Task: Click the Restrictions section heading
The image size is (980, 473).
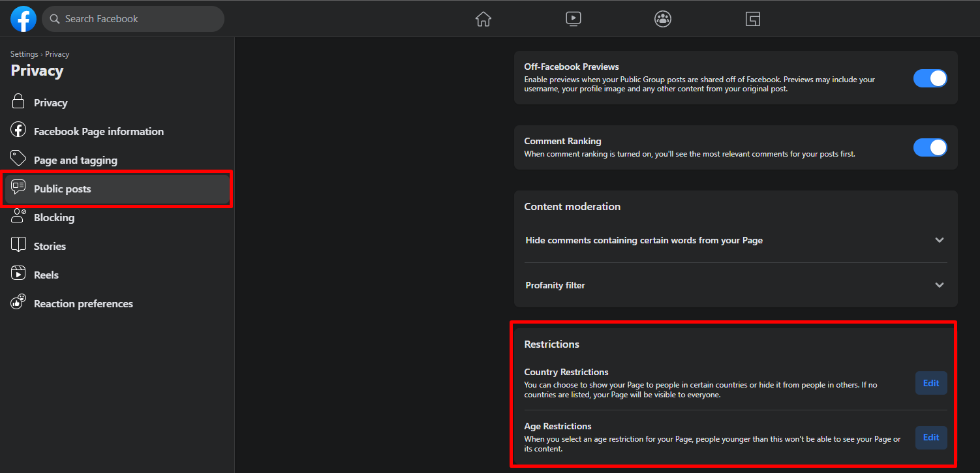Action: [x=552, y=344]
